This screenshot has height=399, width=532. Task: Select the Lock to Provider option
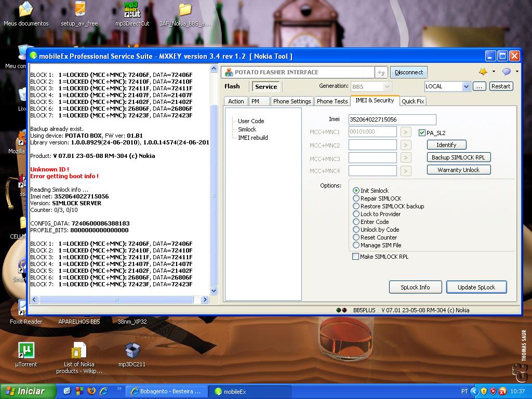click(x=356, y=214)
